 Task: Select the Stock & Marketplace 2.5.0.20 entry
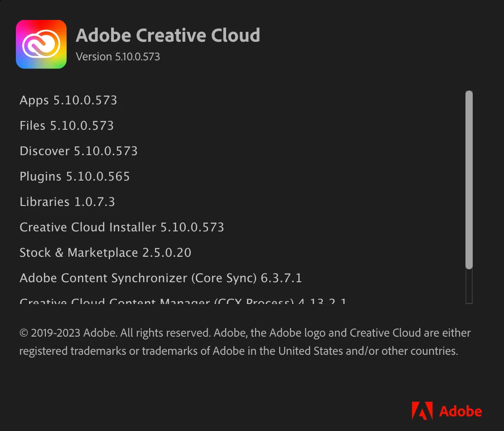point(106,253)
